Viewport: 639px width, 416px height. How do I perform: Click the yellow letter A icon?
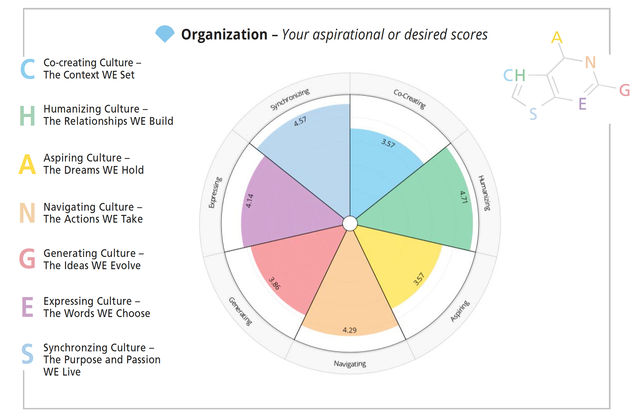click(x=28, y=163)
